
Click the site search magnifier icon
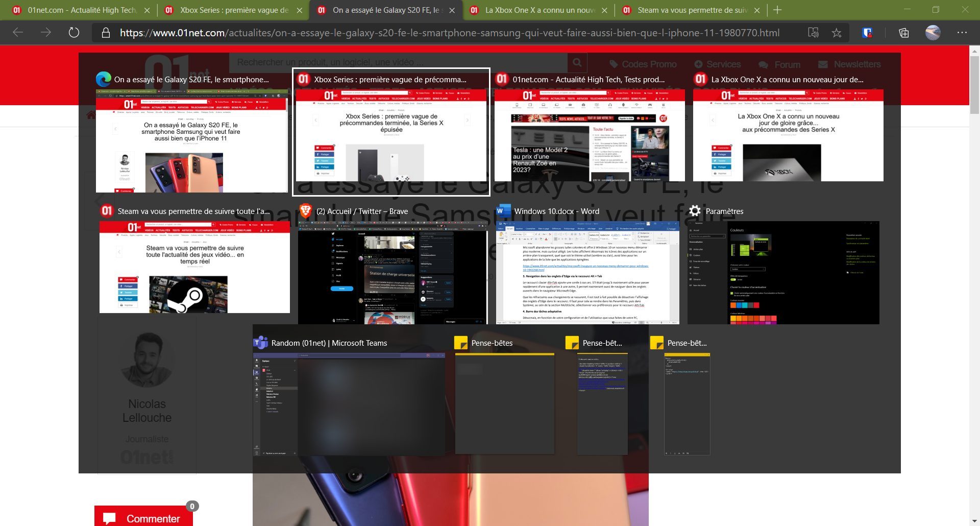click(577, 62)
